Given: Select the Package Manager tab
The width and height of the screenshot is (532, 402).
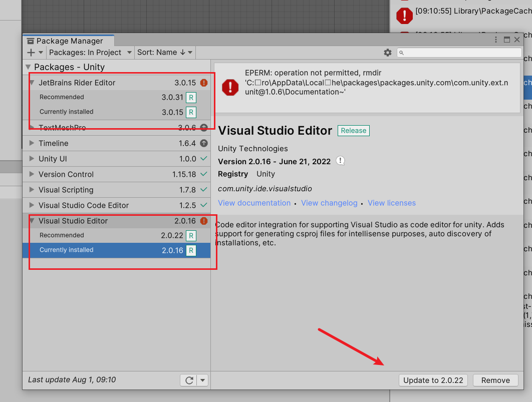Looking at the screenshot, I should click(69, 41).
